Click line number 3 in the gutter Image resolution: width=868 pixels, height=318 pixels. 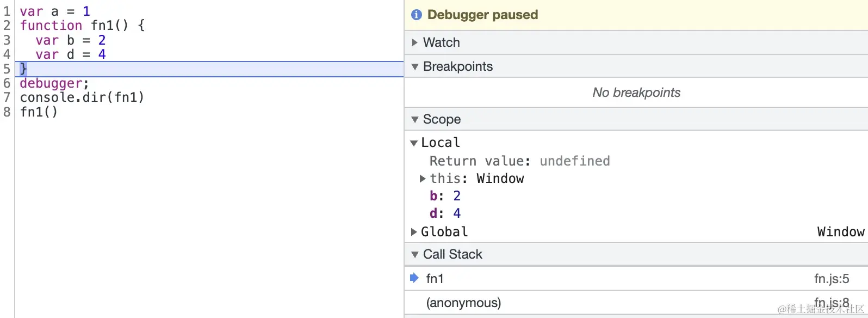tap(7, 40)
